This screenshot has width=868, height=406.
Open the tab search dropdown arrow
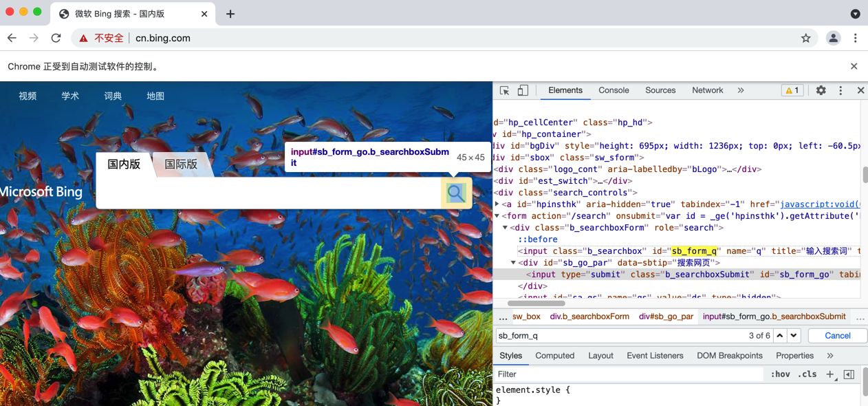[855, 14]
